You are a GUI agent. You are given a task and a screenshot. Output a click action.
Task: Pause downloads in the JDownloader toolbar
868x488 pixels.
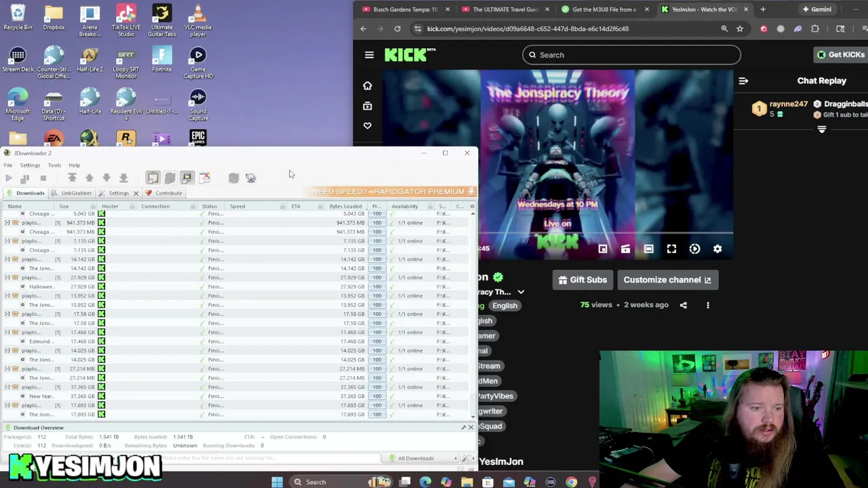click(25, 178)
